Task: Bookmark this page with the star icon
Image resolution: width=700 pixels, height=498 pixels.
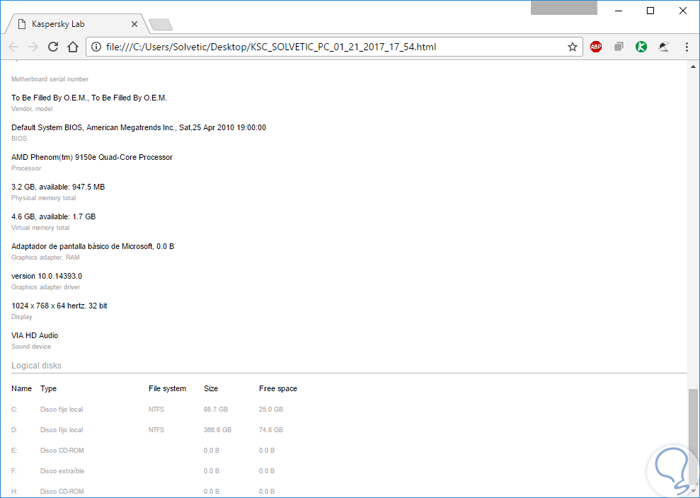Action: point(572,47)
